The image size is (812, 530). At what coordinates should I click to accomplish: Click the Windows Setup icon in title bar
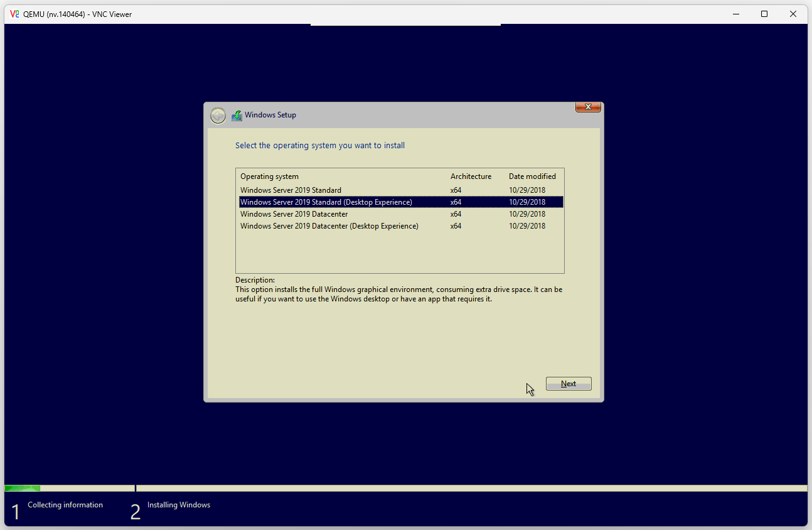click(237, 116)
